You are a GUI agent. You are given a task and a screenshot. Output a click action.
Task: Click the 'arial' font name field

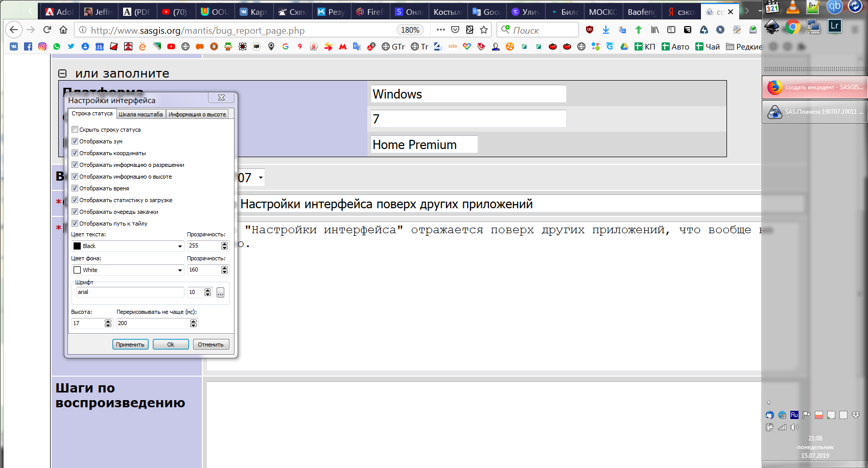point(130,292)
